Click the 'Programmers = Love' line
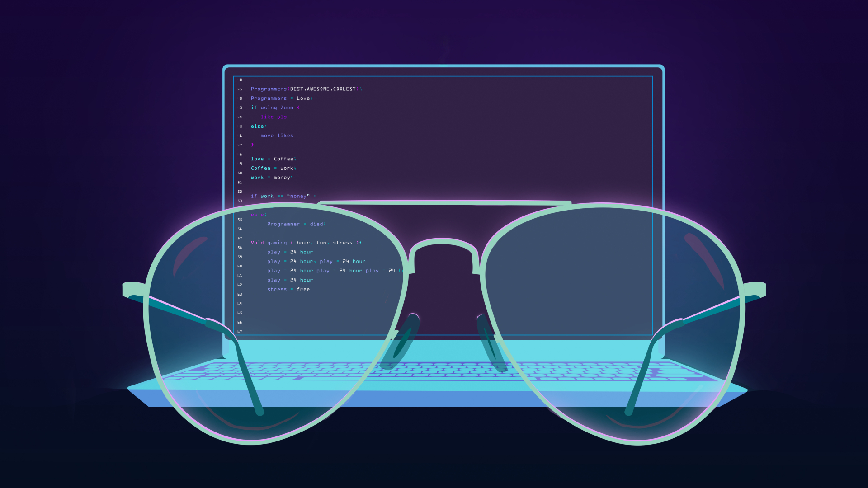The image size is (868, 488). (x=282, y=99)
